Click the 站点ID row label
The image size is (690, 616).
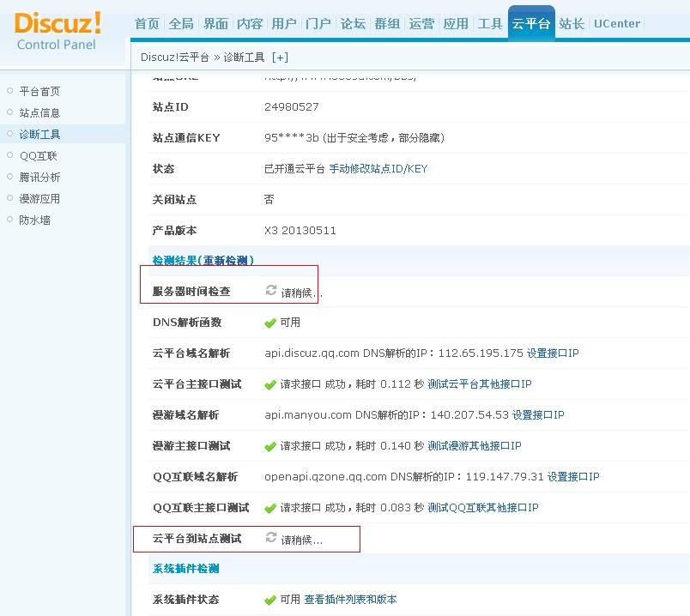pyautogui.click(x=170, y=107)
